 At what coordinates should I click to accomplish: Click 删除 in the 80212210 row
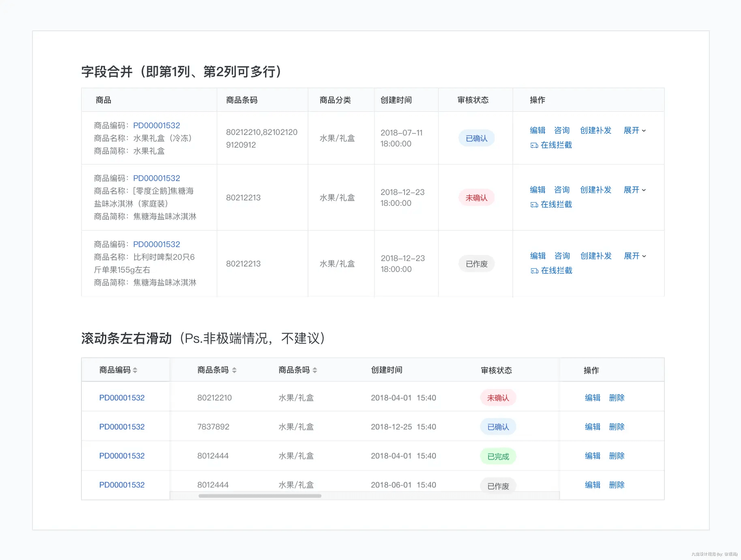coord(617,398)
